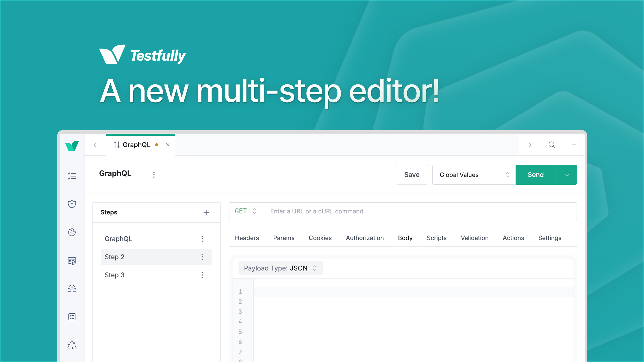Select Step 3 in steps list
Screen dimensions: 644x362
[x=156, y=275]
